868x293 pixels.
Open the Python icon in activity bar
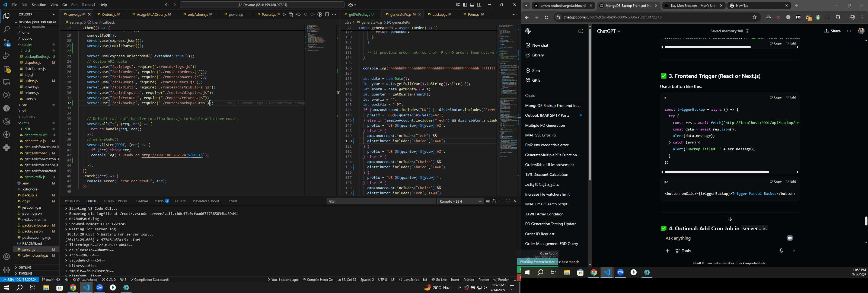[7, 148]
